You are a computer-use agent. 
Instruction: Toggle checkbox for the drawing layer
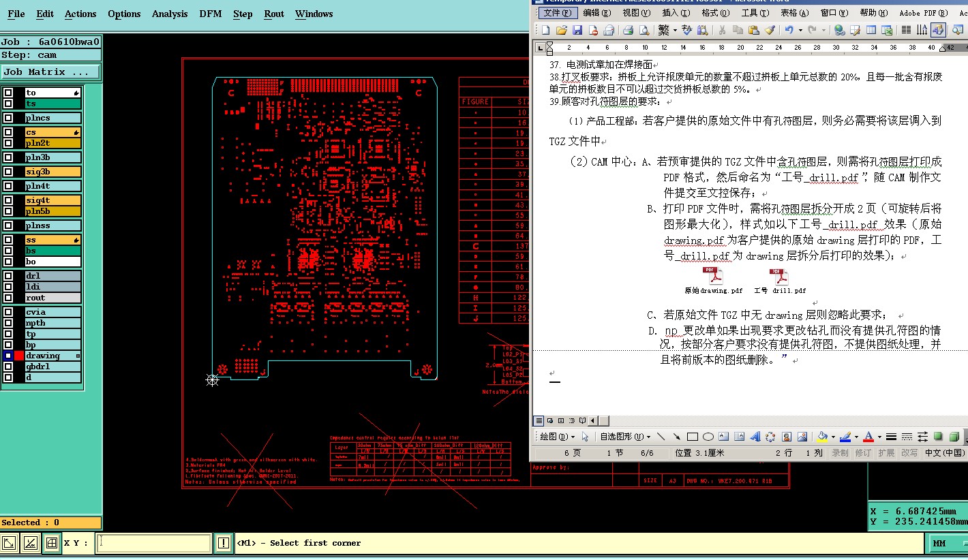8,356
